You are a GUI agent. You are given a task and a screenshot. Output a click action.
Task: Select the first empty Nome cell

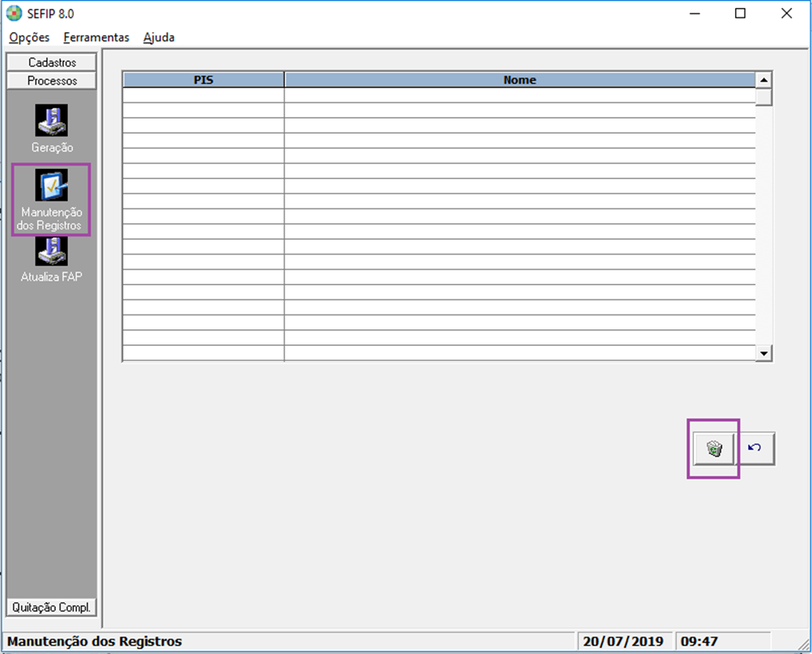click(520, 95)
